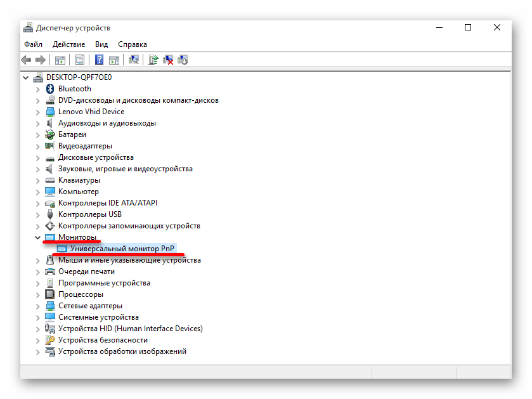The image size is (532, 399).
Task: Select Контроллеры USB in the list
Action: coord(89,214)
